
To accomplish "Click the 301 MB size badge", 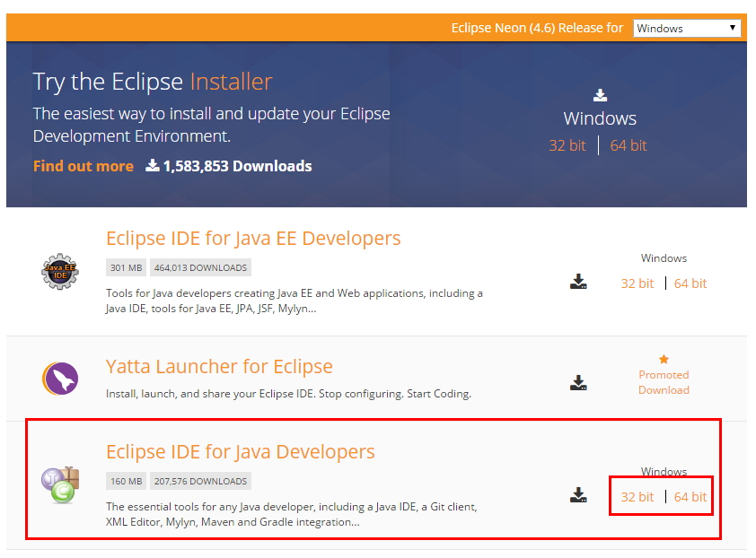I will pyautogui.click(x=126, y=267).
